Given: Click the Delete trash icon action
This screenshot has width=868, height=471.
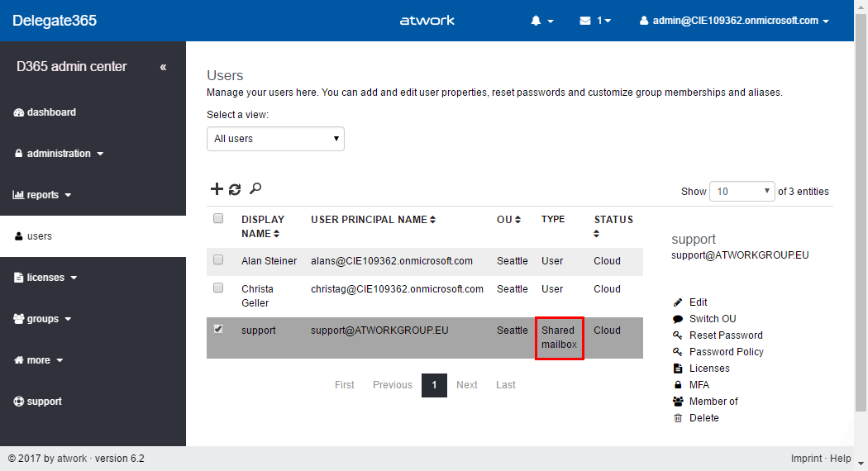Looking at the screenshot, I should 678,418.
